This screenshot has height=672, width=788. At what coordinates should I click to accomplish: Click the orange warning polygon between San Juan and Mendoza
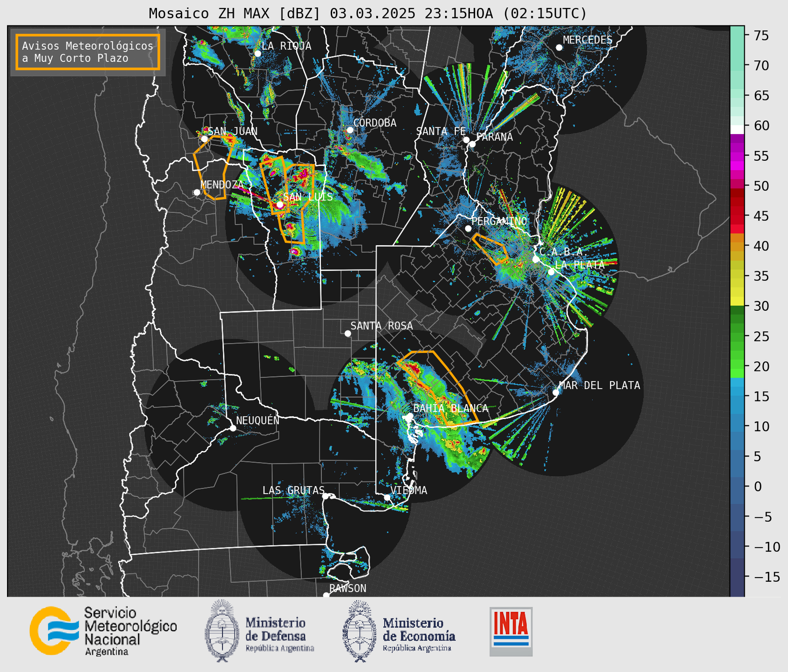point(214,167)
